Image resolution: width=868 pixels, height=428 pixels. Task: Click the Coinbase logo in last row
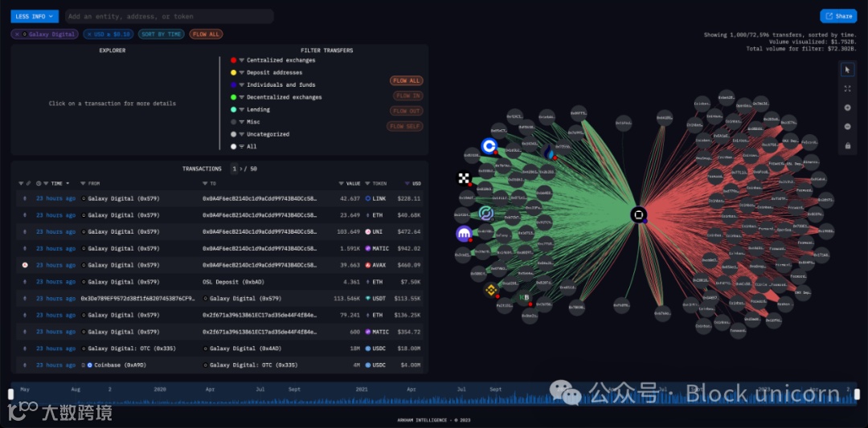coord(90,365)
